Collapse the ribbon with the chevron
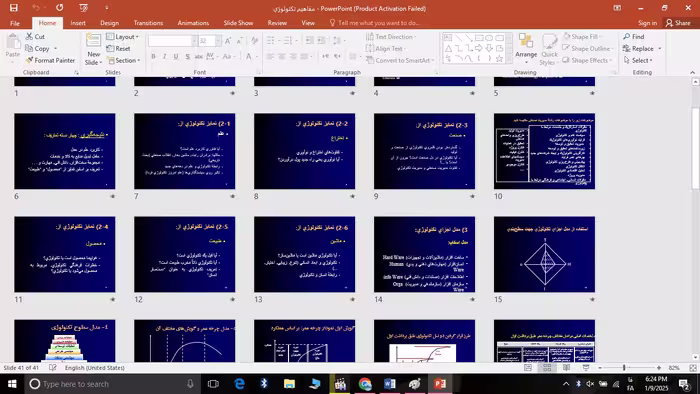700x394 pixels. (692, 72)
